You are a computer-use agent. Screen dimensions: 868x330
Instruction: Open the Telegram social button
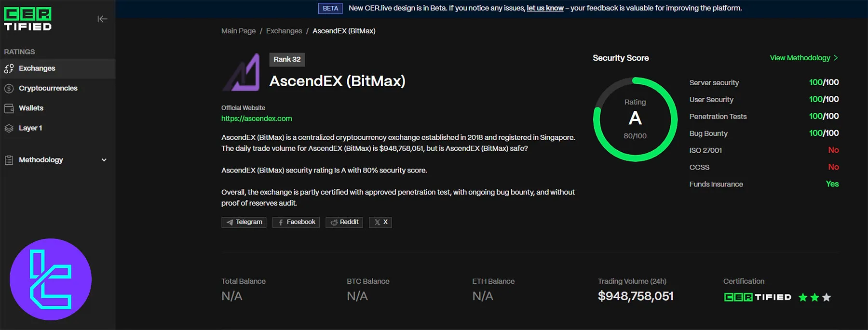(244, 222)
